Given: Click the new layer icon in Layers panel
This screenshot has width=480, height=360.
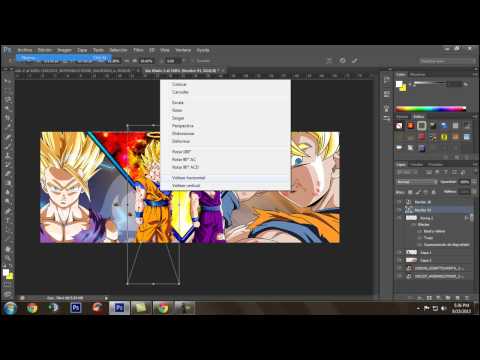Looking at the screenshot, I should 457,297.
